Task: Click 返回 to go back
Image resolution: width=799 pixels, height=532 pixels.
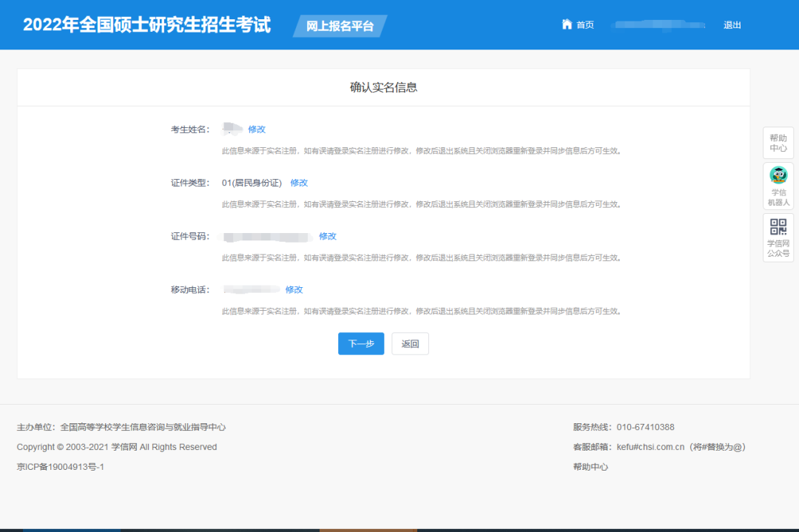Action: tap(410, 343)
